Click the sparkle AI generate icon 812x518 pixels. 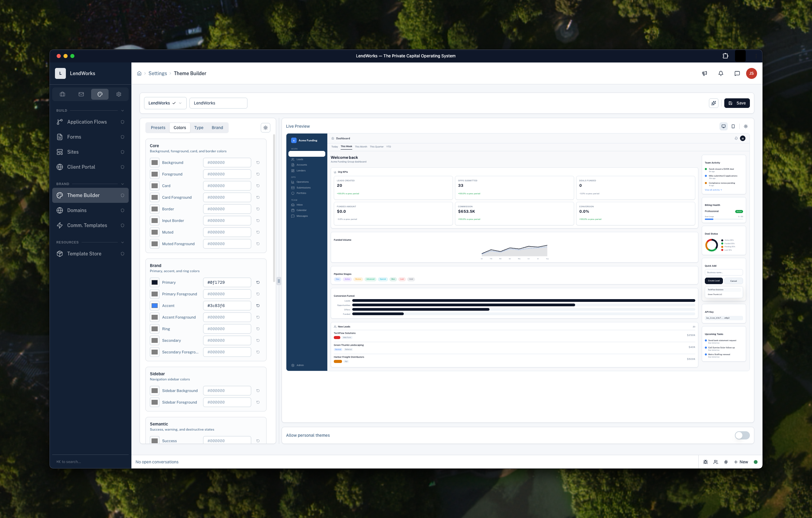tap(714, 103)
